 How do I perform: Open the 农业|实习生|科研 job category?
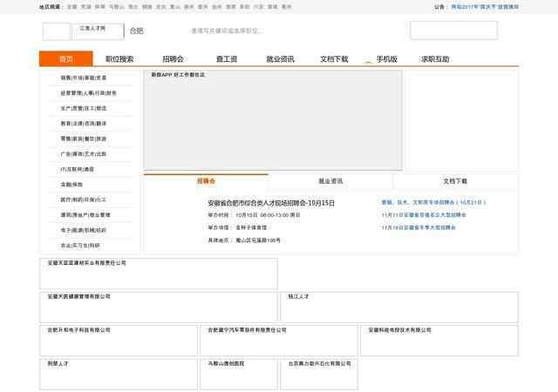click(x=80, y=246)
